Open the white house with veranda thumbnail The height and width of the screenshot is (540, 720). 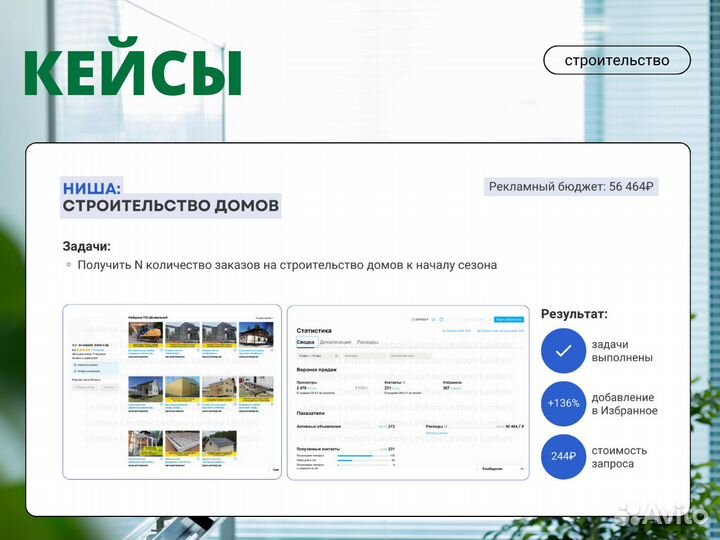[x=146, y=389]
